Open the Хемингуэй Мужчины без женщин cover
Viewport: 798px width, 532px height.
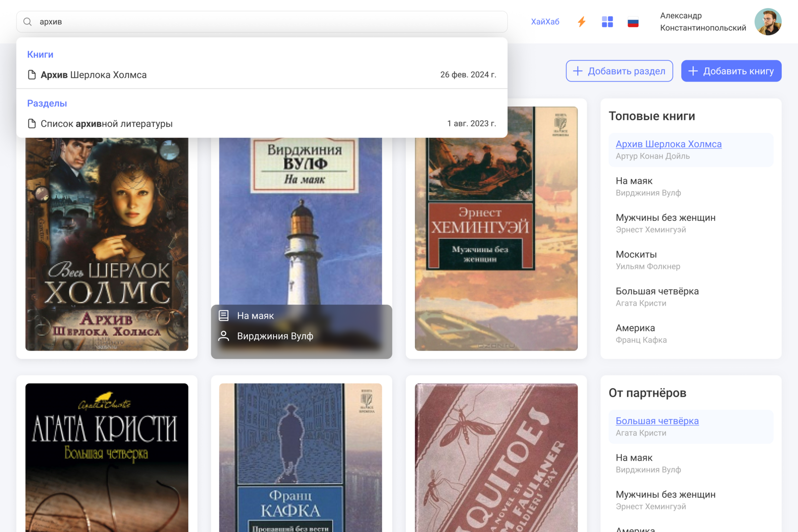coord(496,228)
